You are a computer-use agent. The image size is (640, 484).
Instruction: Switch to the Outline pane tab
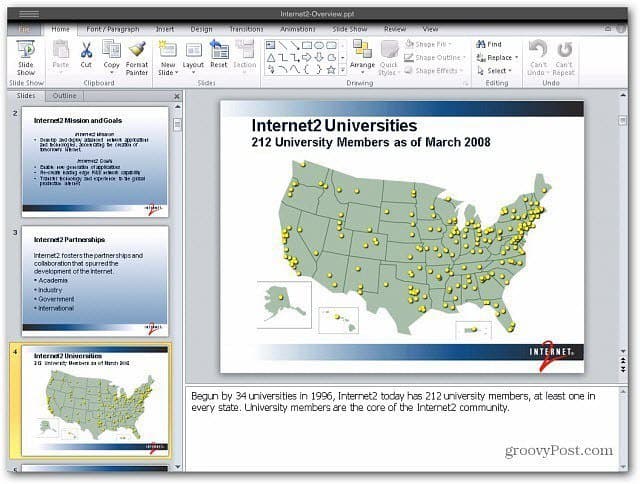[64, 96]
